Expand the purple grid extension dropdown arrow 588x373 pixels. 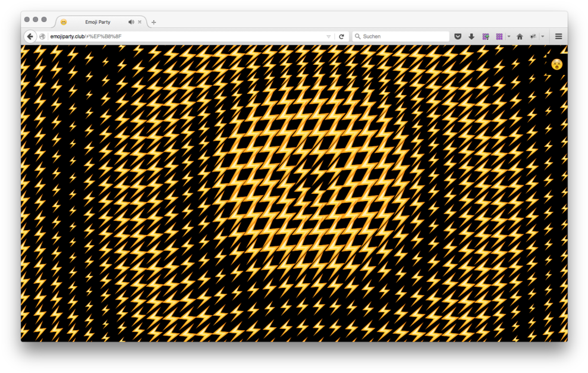pos(509,36)
